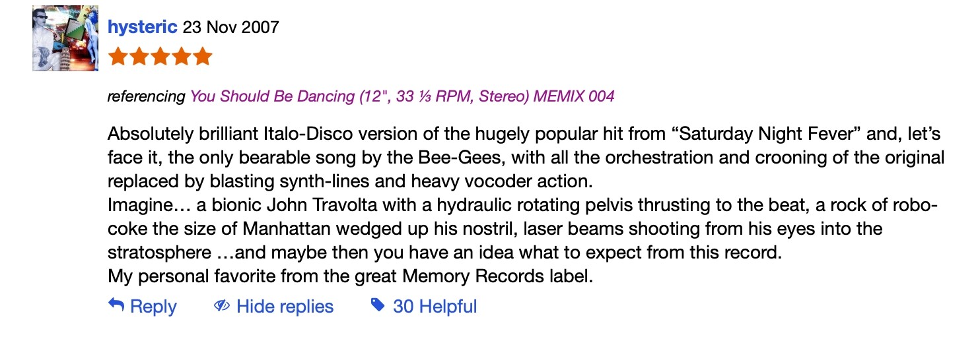Click the second orange rating star
Viewport: 980px width, 339px height.
click(139, 57)
